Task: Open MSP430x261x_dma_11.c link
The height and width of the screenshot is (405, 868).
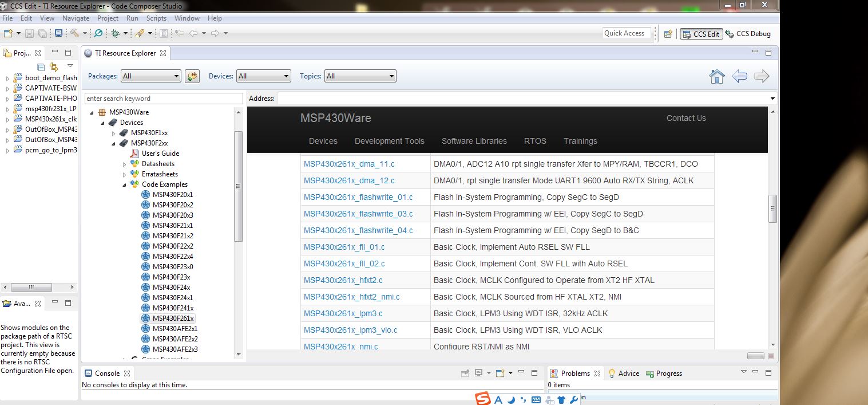Action: point(349,164)
